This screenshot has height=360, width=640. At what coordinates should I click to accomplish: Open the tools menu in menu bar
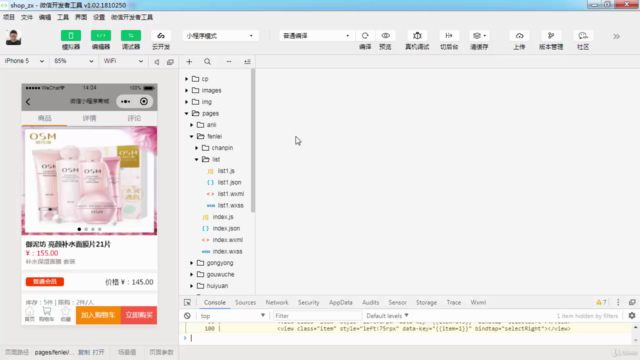(62, 17)
